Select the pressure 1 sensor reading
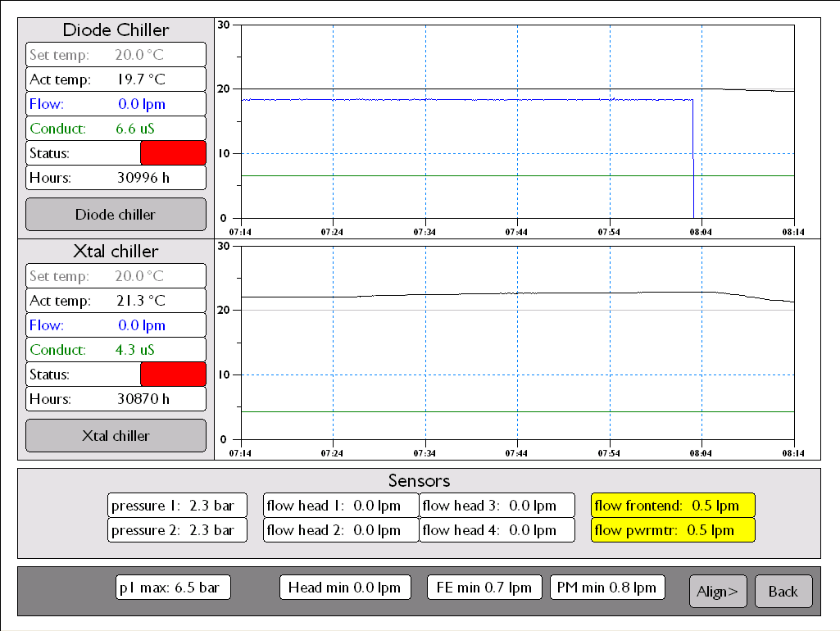 click(x=177, y=506)
